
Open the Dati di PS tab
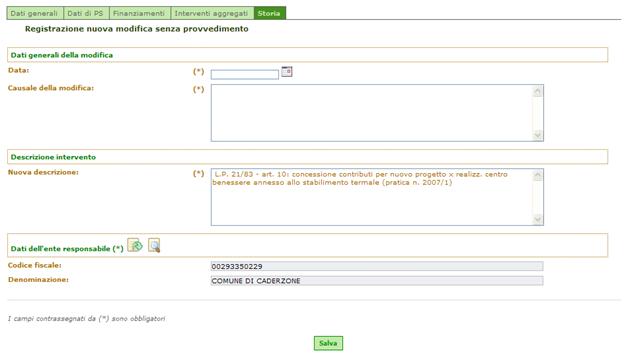tap(85, 13)
